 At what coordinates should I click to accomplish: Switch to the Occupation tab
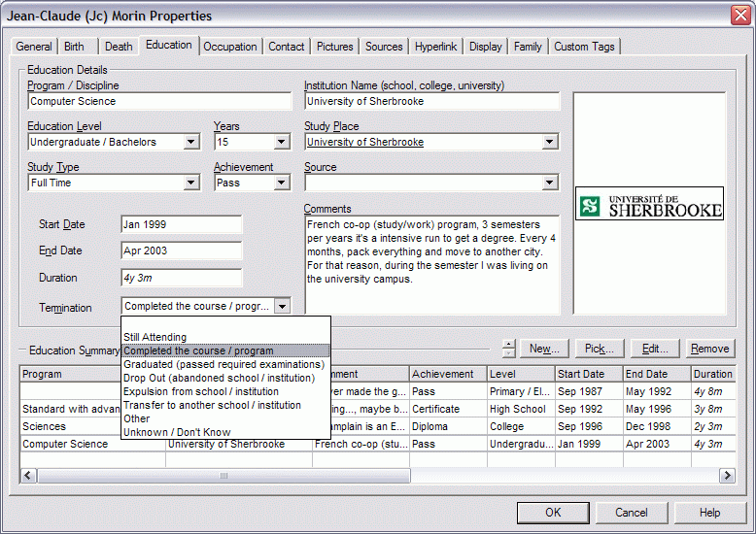pos(230,47)
